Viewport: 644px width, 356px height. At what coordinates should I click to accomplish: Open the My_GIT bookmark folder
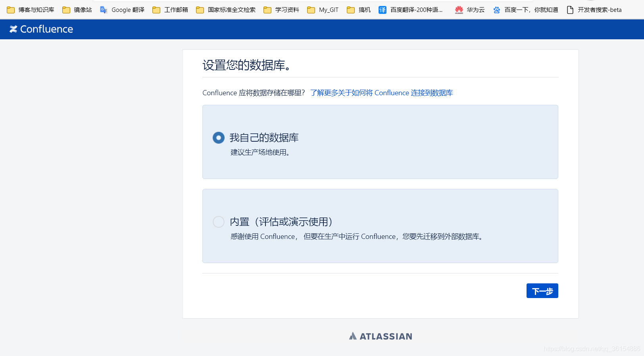click(x=323, y=10)
